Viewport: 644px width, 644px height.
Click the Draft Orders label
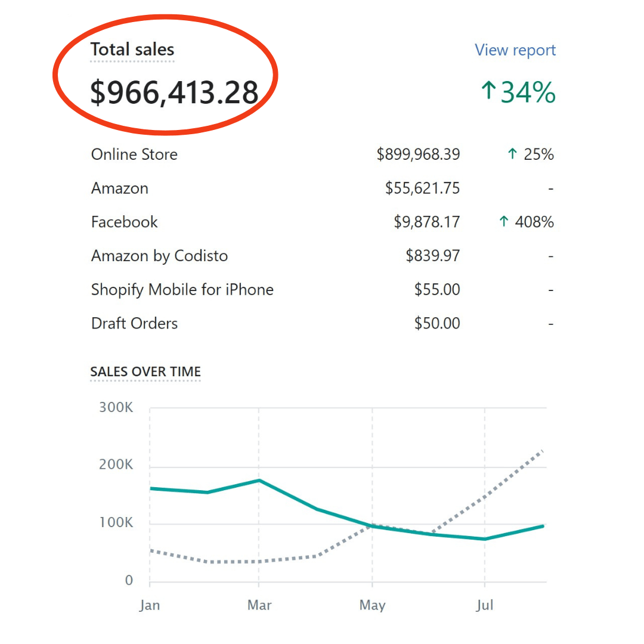point(134,324)
